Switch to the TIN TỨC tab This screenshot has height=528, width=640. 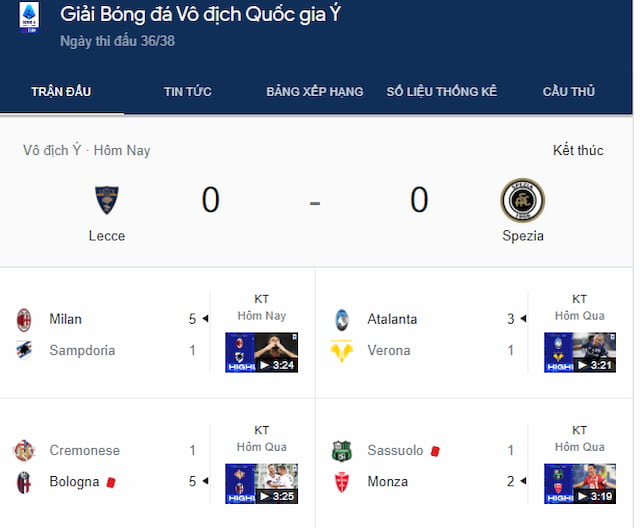pyautogui.click(x=188, y=92)
